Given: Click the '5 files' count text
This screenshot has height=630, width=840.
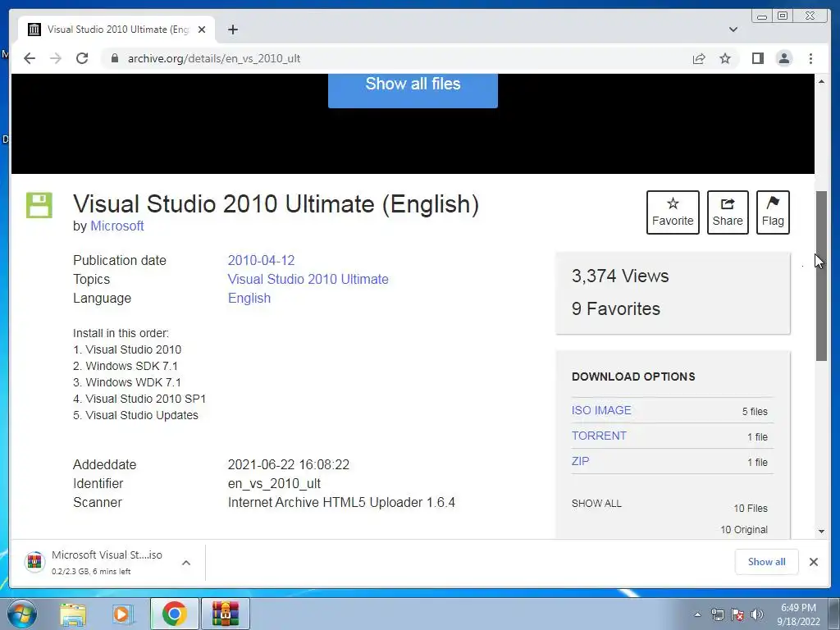Looking at the screenshot, I should click(x=755, y=412).
